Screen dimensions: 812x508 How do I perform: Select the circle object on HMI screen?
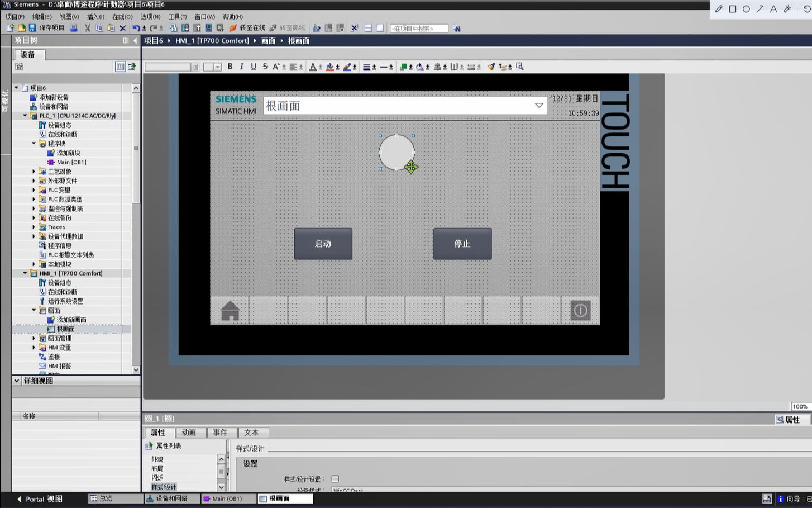click(x=397, y=152)
